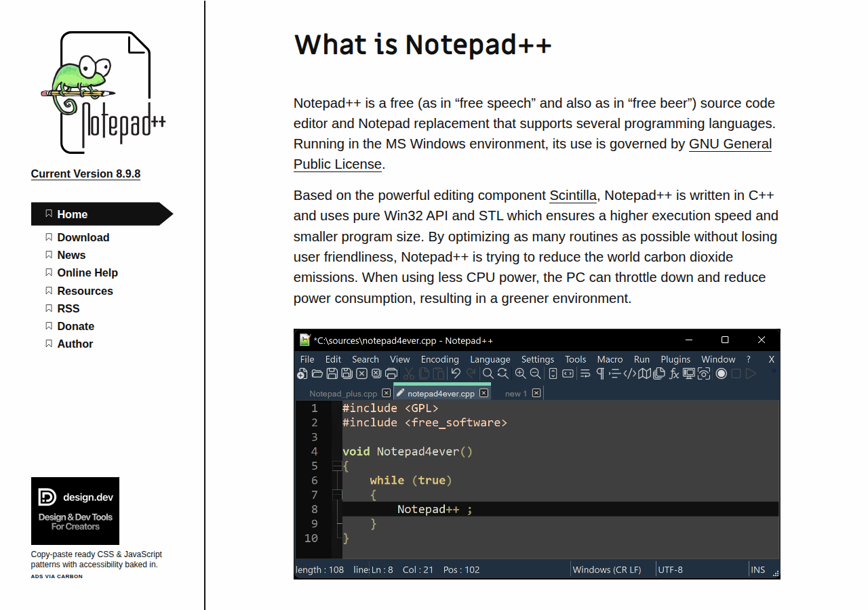The width and height of the screenshot is (868, 610).
Task: Click the Open file folder toolbar icon
Action: 317,373
